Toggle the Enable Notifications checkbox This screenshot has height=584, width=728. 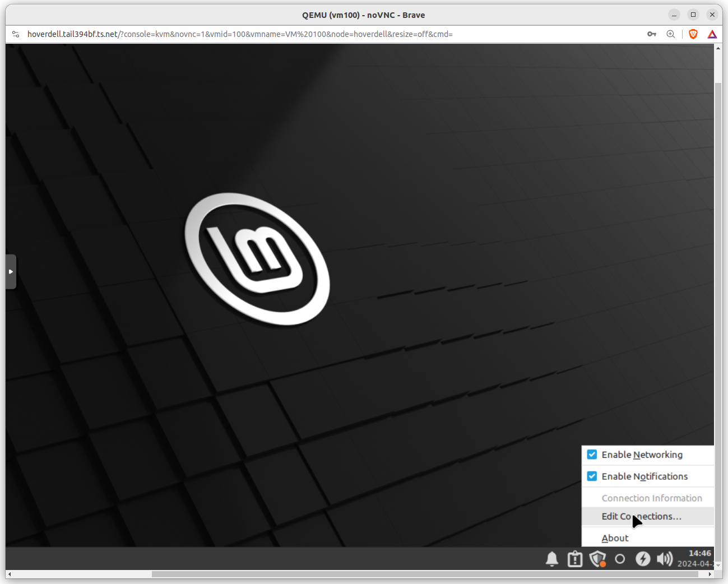click(x=592, y=476)
